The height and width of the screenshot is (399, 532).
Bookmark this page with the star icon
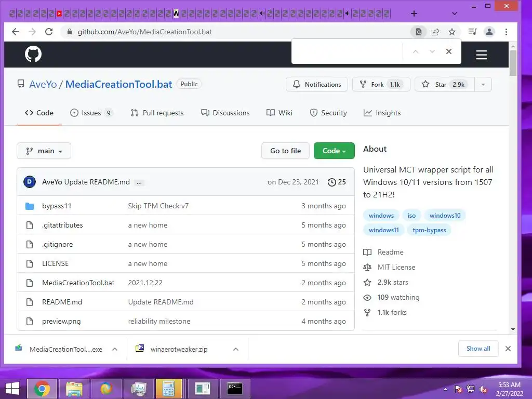(x=452, y=32)
